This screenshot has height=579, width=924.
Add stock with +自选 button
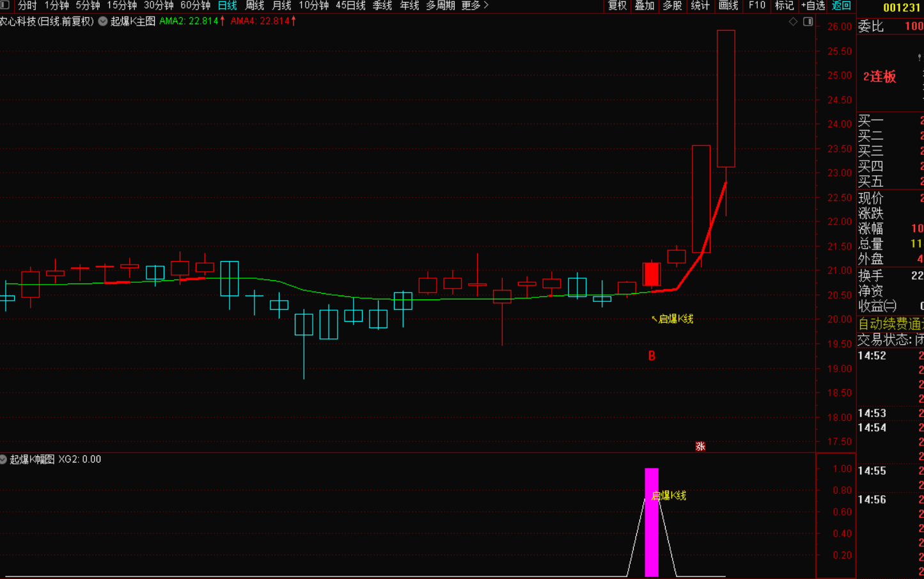pos(813,6)
